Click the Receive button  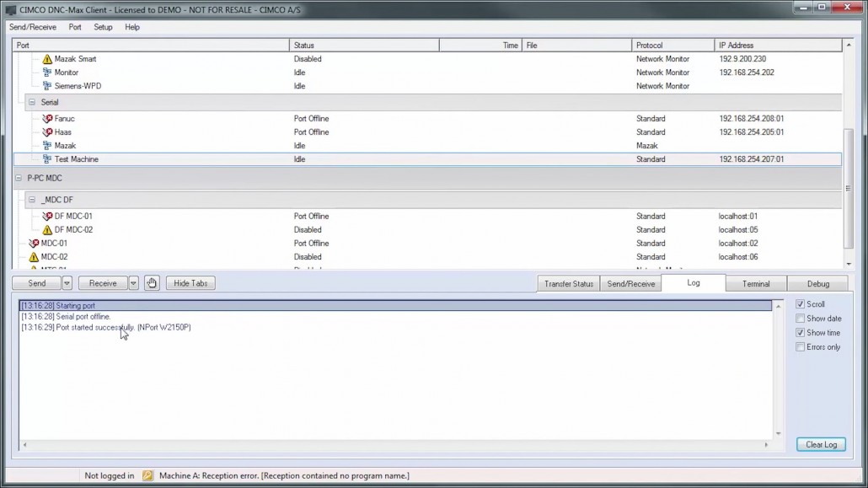pyautogui.click(x=103, y=283)
